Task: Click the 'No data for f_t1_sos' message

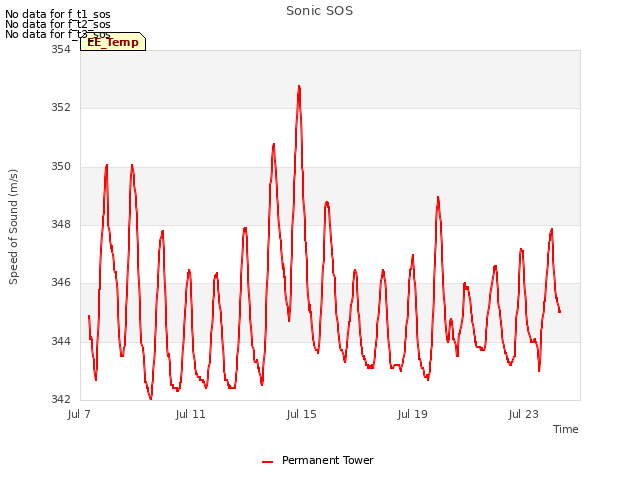Action: pyautogui.click(x=58, y=14)
